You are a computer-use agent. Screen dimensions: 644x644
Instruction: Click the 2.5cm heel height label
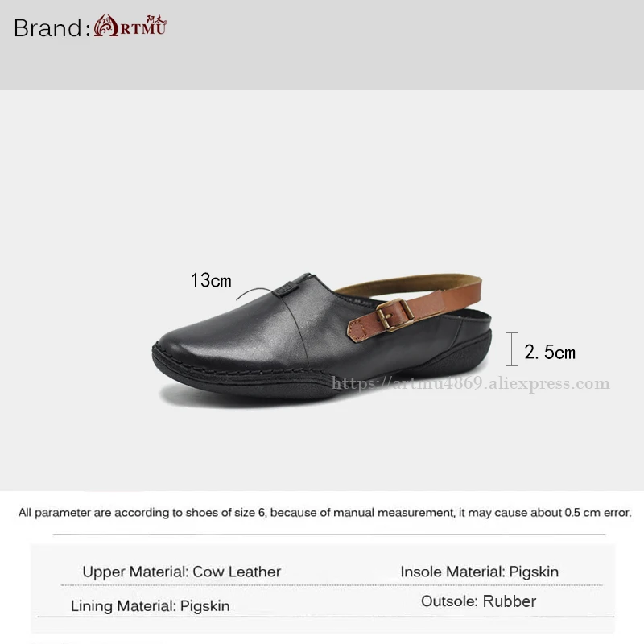click(x=550, y=353)
